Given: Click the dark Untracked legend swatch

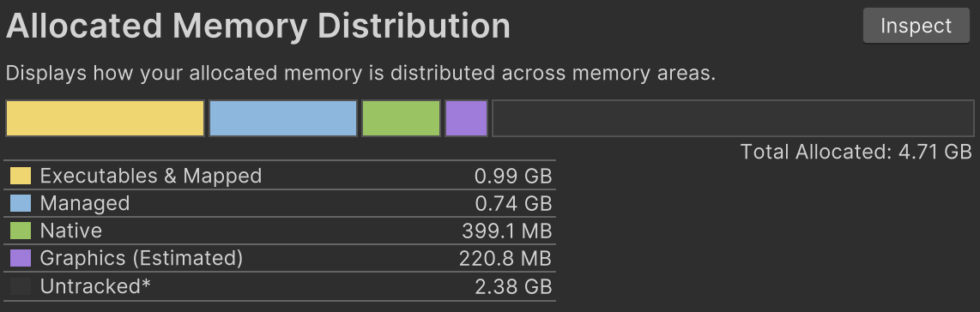Looking at the screenshot, I should tap(21, 286).
